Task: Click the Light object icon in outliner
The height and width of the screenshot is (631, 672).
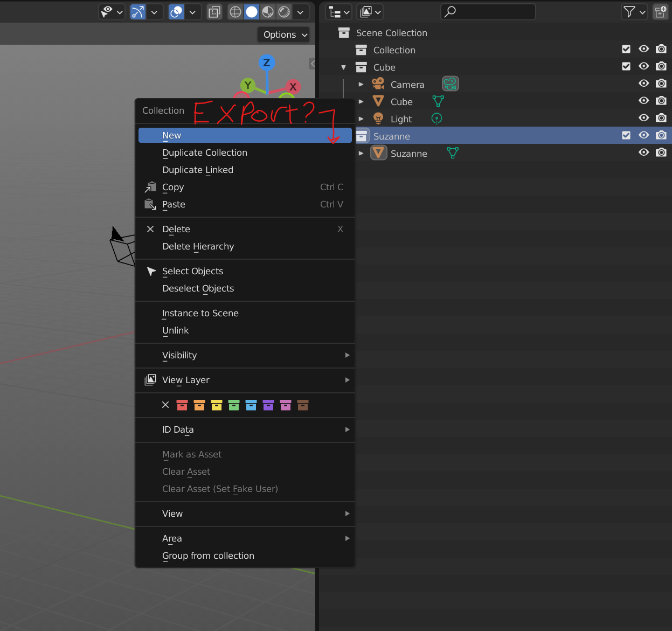Action: [x=378, y=119]
